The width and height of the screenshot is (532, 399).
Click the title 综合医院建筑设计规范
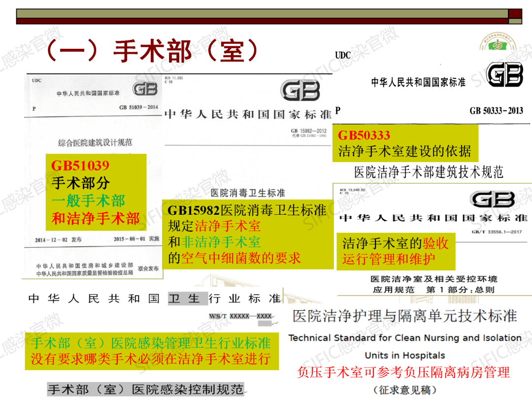click(95, 142)
